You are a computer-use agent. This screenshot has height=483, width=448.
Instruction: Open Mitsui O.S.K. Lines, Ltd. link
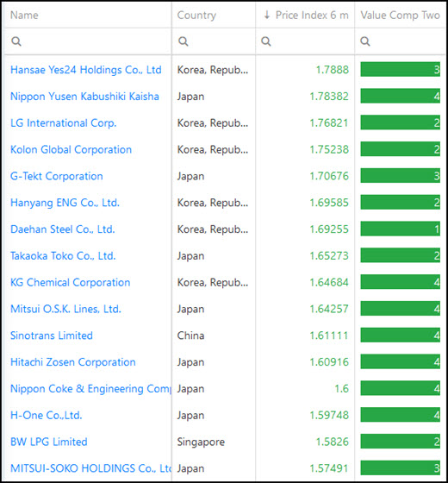(65, 309)
